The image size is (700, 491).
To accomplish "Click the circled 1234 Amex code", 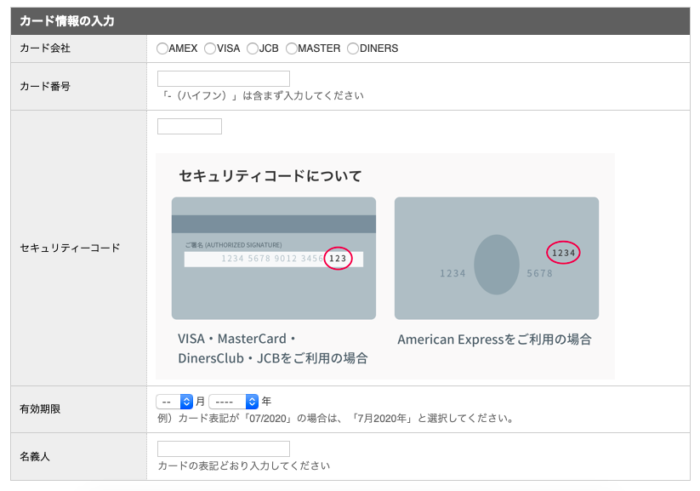I will [x=563, y=253].
